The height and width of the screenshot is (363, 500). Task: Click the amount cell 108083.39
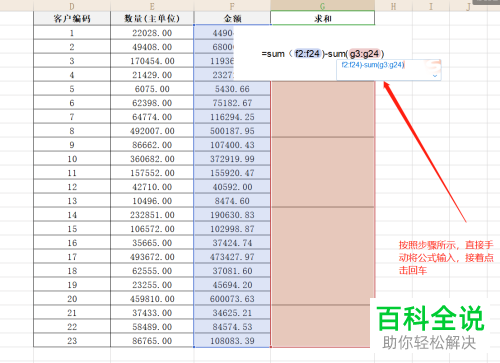pyautogui.click(x=232, y=341)
